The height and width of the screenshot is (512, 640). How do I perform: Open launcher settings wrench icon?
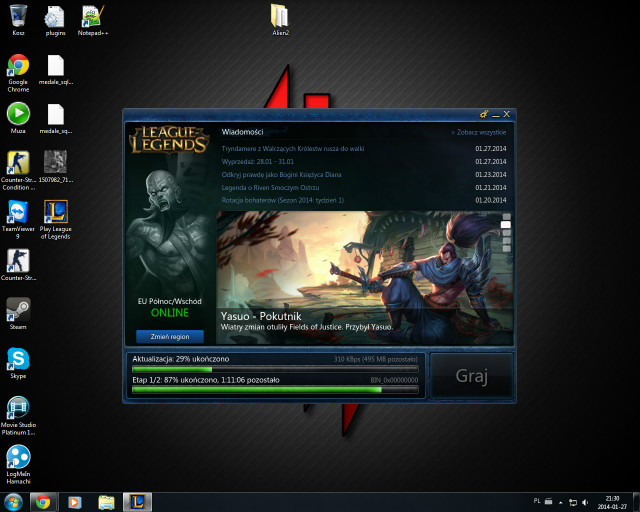(484, 114)
